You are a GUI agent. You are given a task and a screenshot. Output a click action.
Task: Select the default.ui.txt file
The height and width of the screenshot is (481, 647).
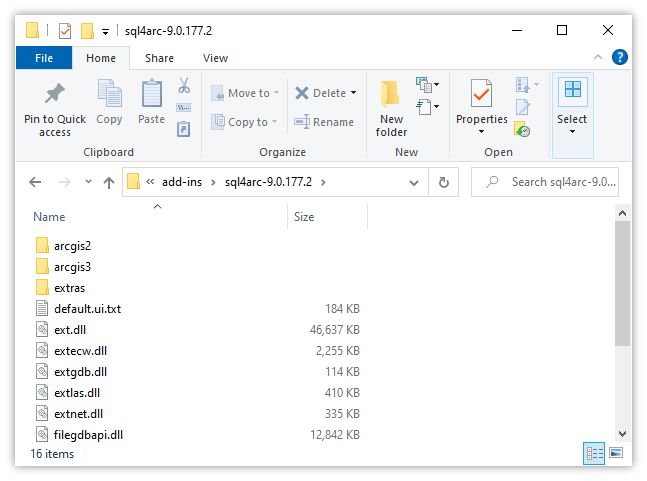tap(79, 309)
